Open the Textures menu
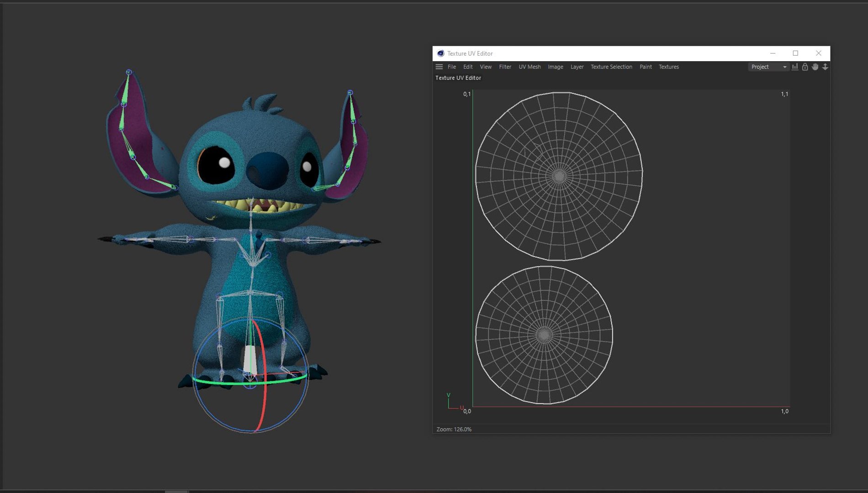This screenshot has height=493, width=868. click(x=668, y=67)
